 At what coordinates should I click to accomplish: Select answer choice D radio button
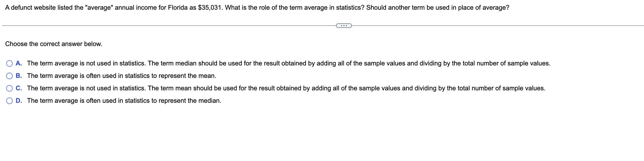[x=9, y=101]
